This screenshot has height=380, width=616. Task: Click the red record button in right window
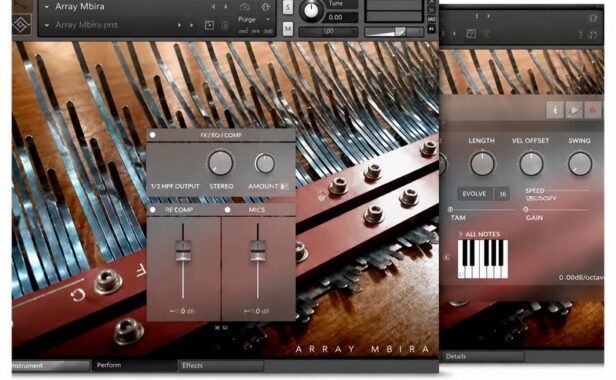point(593,110)
